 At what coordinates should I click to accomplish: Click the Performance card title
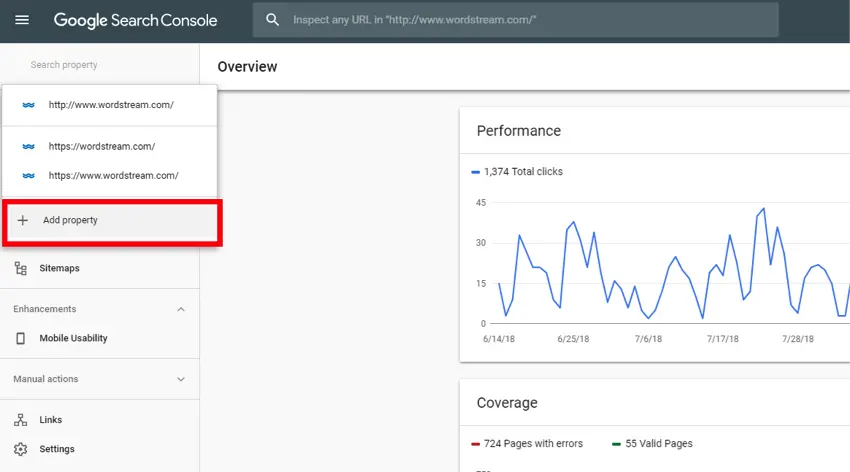pyautogui.click(x=519, y=131)
